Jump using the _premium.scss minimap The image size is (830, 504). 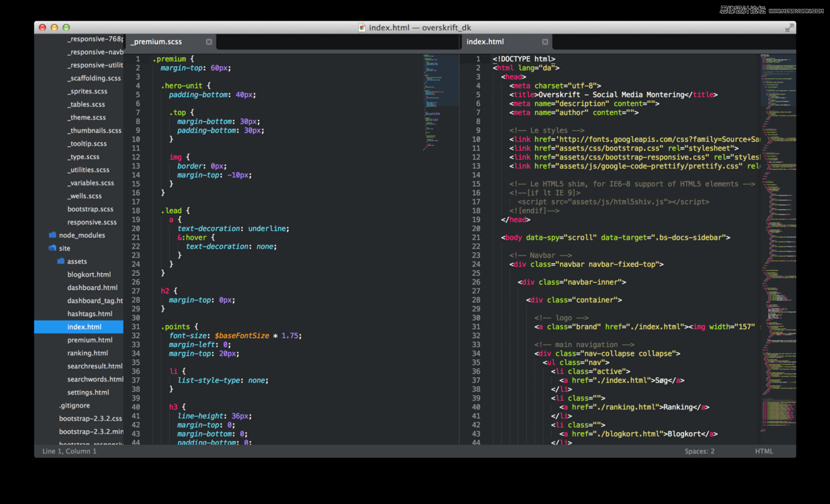[x=440, y=101]
